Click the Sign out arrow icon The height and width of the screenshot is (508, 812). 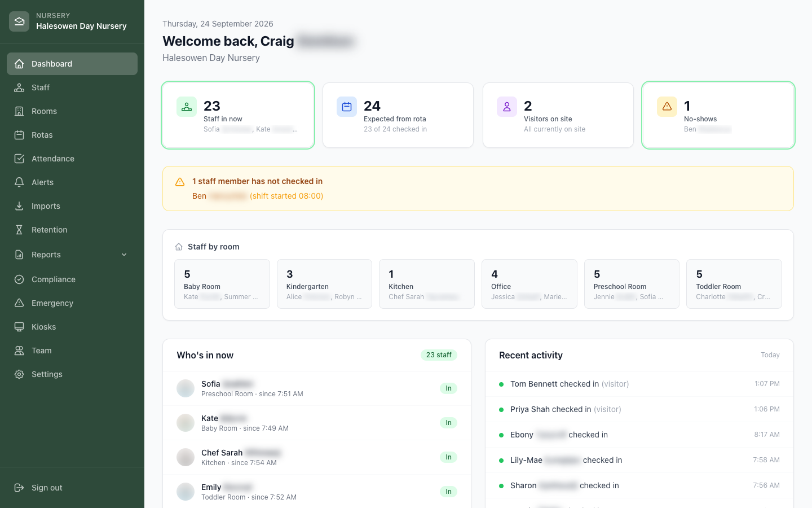coord(19,488)
